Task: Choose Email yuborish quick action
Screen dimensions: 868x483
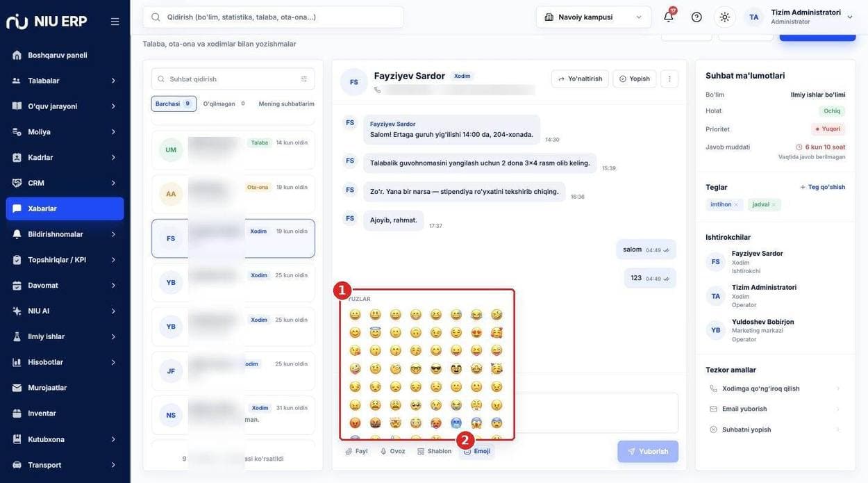Action: tap(775, 409)
